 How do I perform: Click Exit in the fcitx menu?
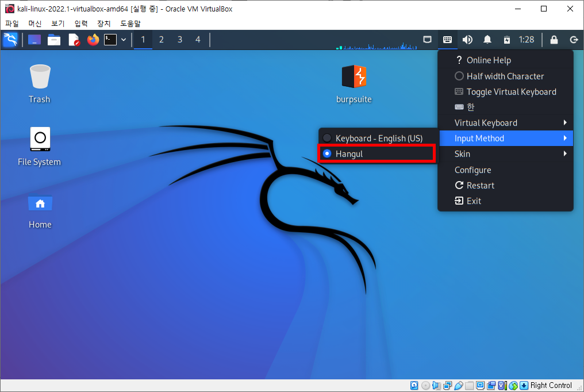click(505, 201)
